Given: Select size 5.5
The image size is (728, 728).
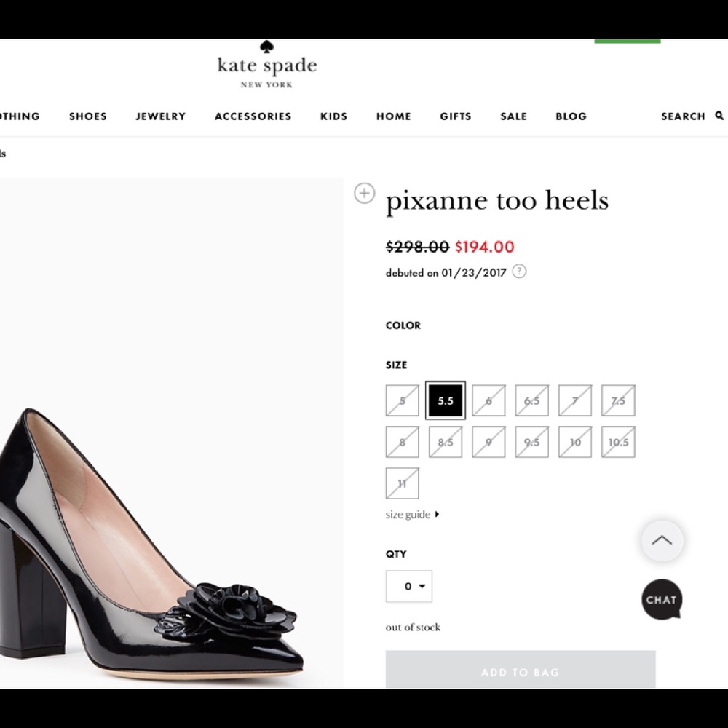Looking at the screenshot, I should pos(446,400).
